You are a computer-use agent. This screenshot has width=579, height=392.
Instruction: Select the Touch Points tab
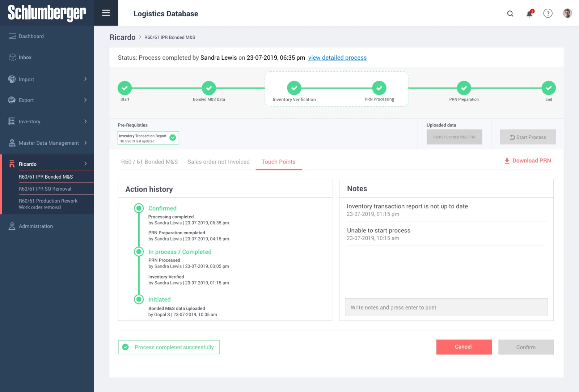[x=279, y=162]
